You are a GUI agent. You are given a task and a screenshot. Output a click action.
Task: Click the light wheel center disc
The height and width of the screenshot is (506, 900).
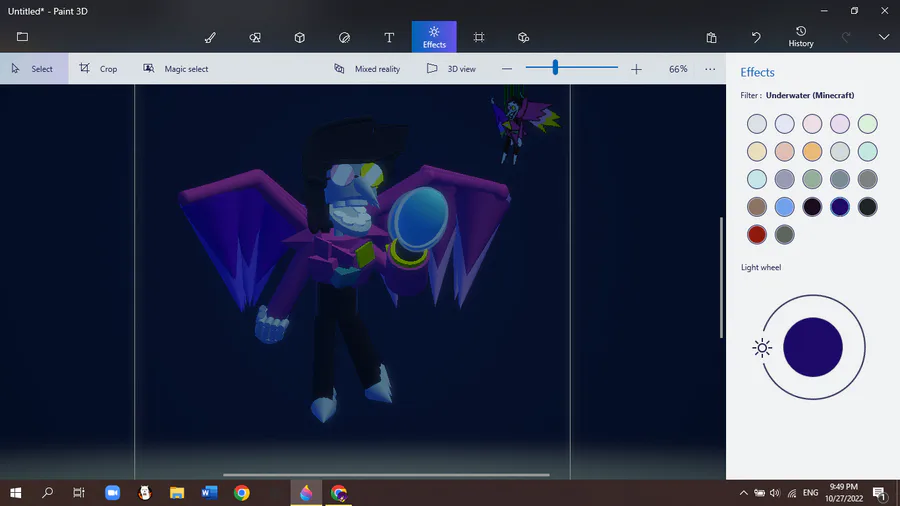tap(813, 347)
